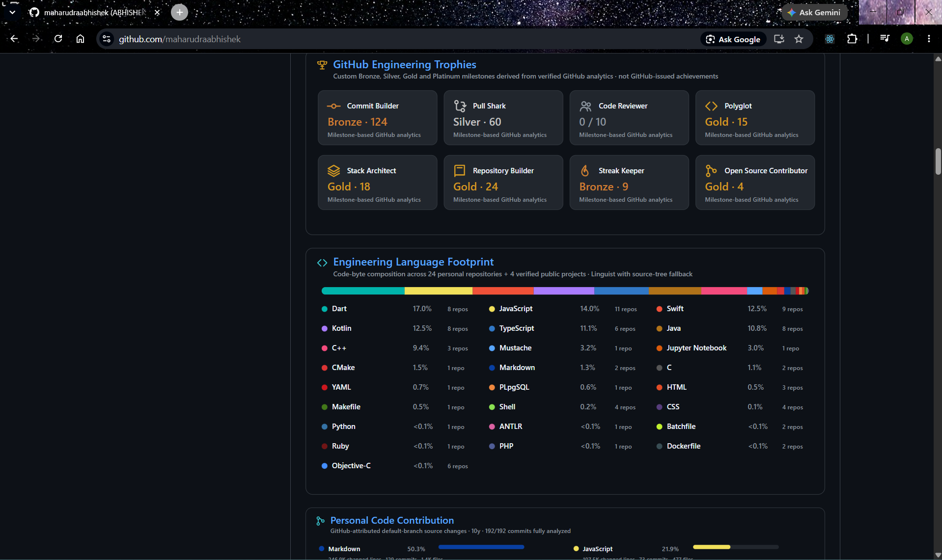Click the 'Gold · 18' Stack Architect value

click(x=349, y=187)
